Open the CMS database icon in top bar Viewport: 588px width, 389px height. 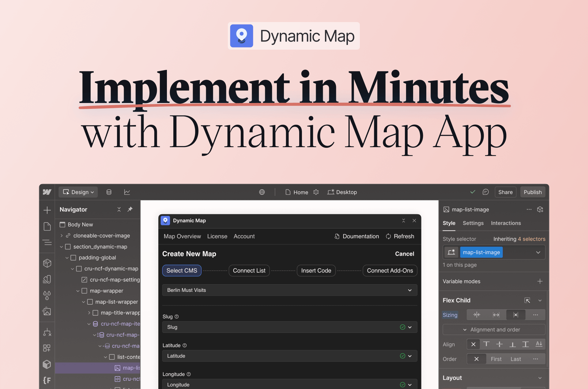109,192
